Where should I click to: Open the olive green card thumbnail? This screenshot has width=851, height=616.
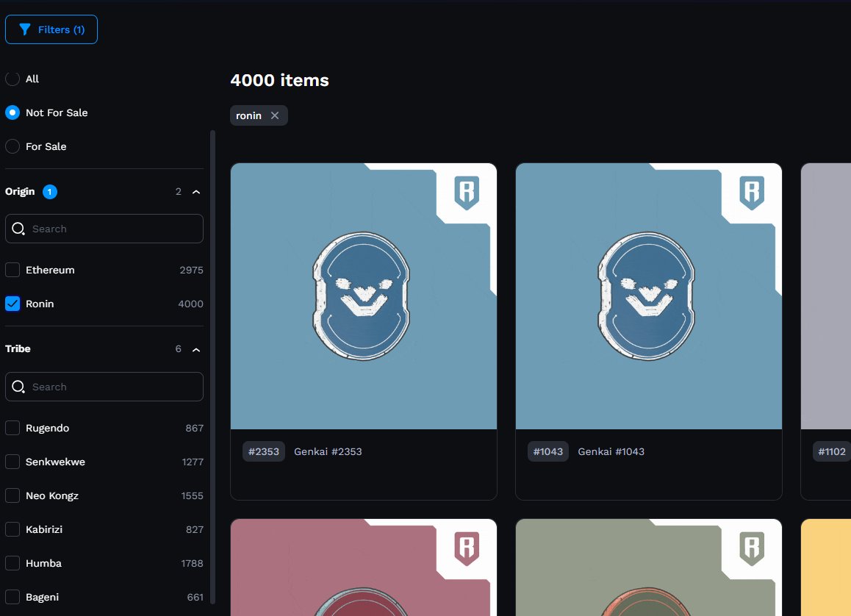[x=649, y=567]
